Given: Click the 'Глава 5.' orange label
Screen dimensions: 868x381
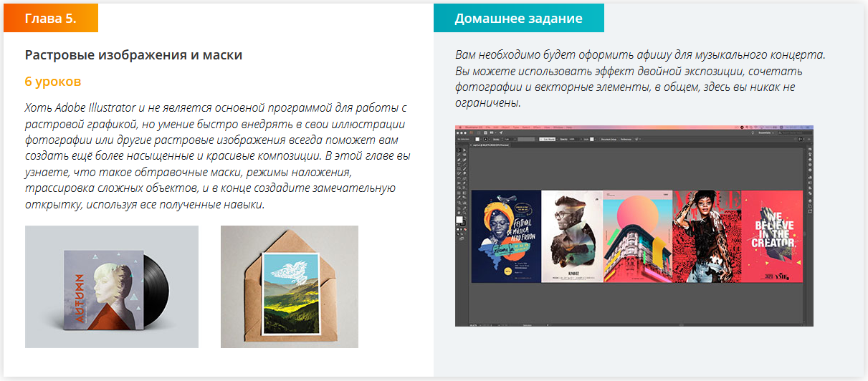Looking at the screenshot, I should click(x=50, y=19).
